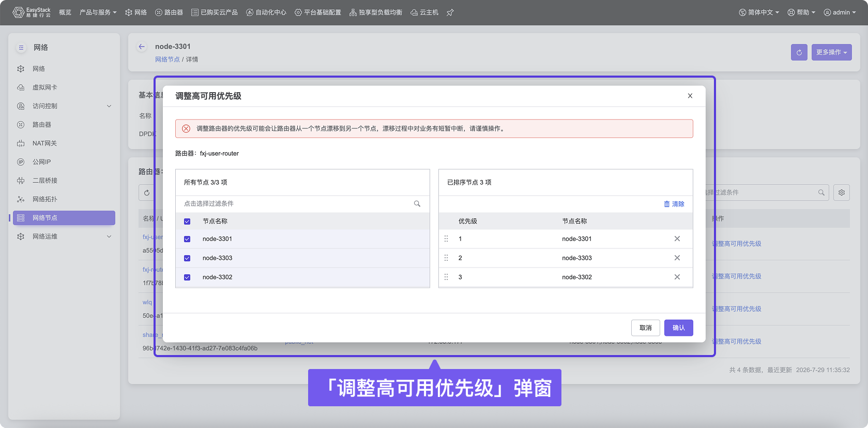Viewport: 868px width, 428px height.
Task: Click last row's 调整高可用优先级 link
Action: coord(737,342)
